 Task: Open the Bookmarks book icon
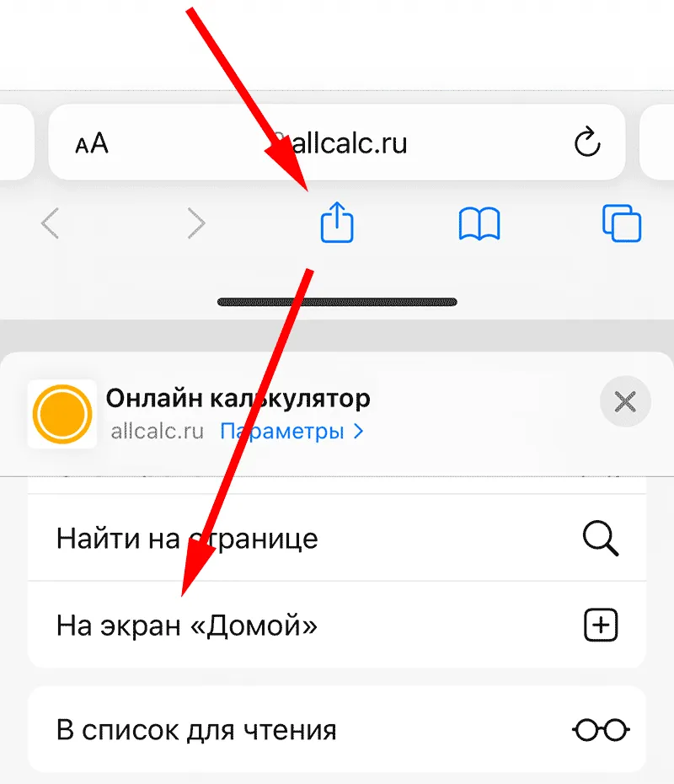point(479,224)
